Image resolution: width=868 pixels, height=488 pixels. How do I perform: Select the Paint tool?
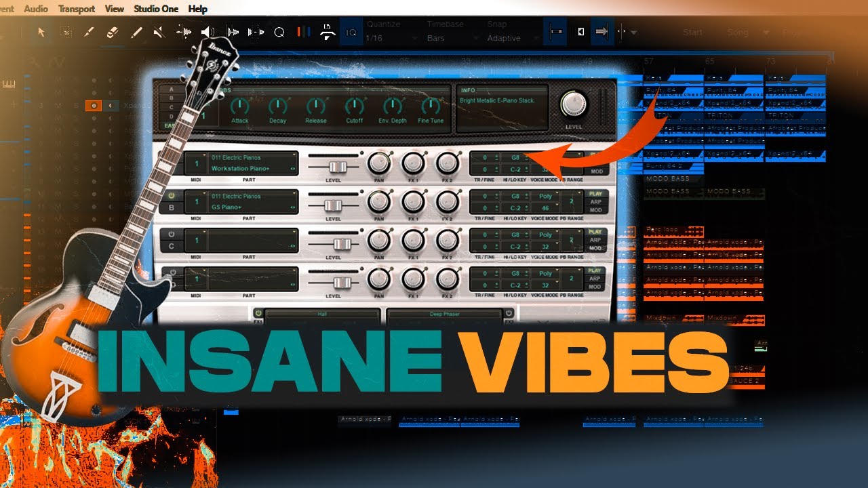pyautogui.click(x=136, y=32)
